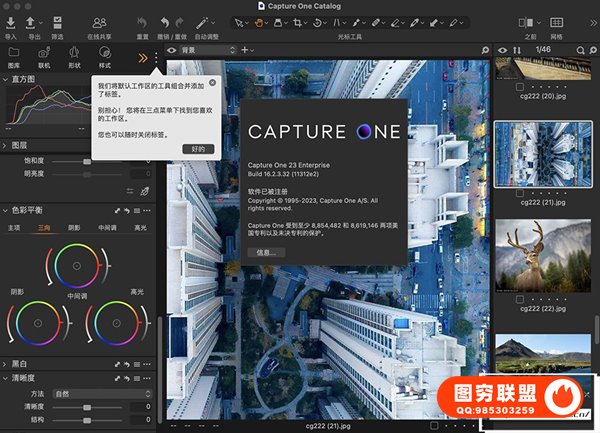
Task: Switch to the 阴影 tab in 色彩平衡
Action: click(x=74, y=227)
